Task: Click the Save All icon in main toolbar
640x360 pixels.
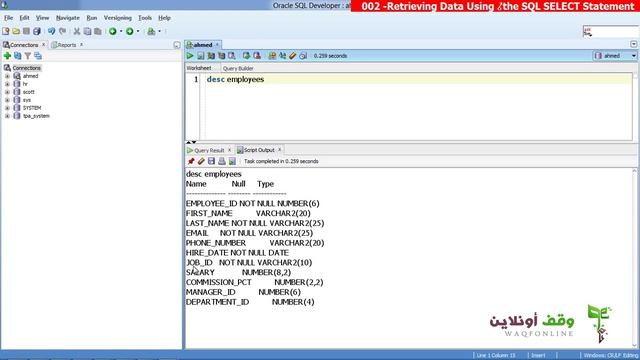Action: click(37, 31)
